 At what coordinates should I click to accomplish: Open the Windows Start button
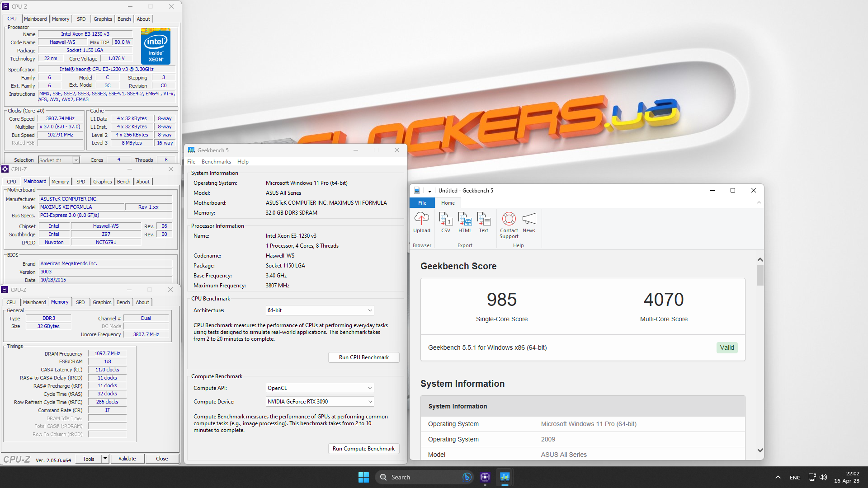tap(363, 477)
